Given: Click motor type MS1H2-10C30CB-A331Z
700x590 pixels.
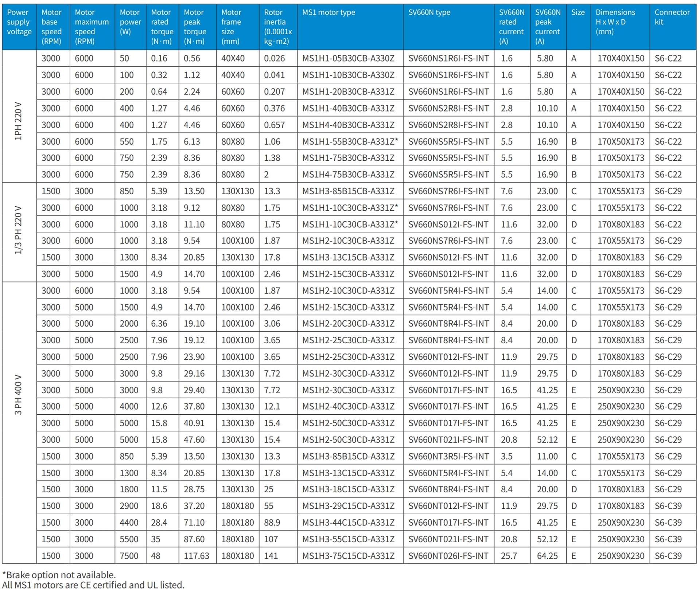Looking at the screenshot, I should click(348, 241).
